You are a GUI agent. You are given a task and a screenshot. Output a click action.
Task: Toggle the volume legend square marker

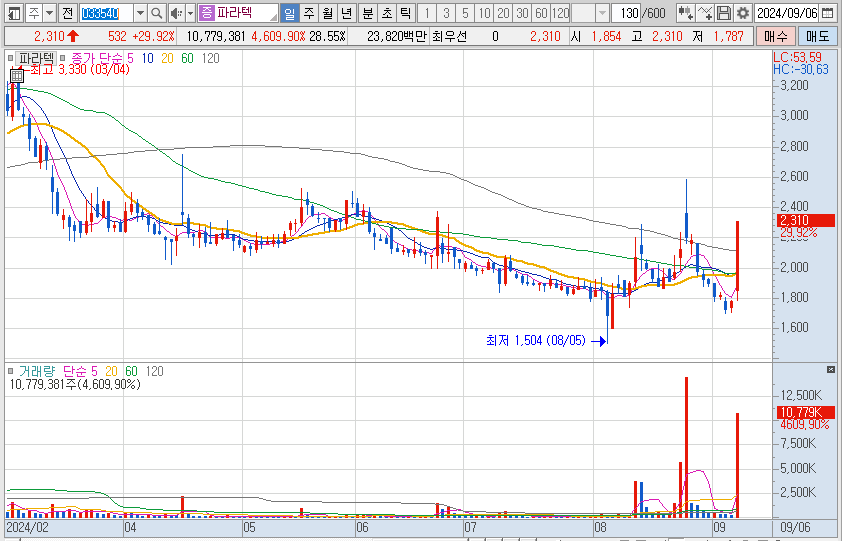[10, 371]
